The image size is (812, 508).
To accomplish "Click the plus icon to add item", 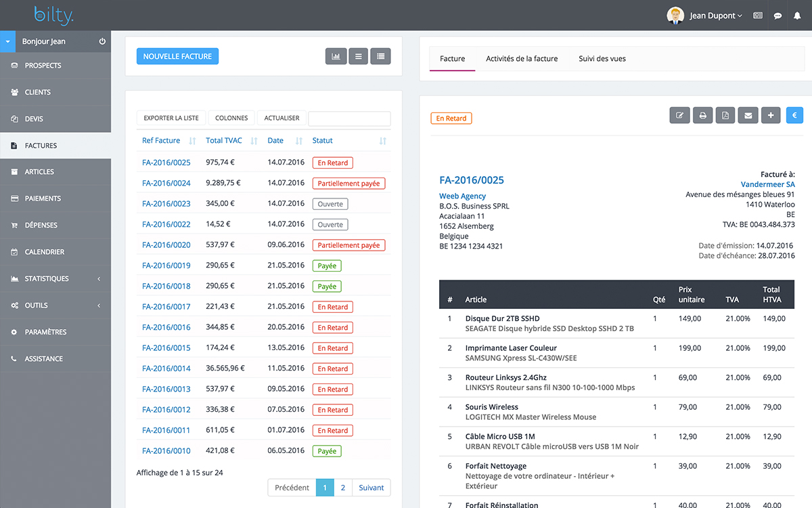I will coord(771,115).
